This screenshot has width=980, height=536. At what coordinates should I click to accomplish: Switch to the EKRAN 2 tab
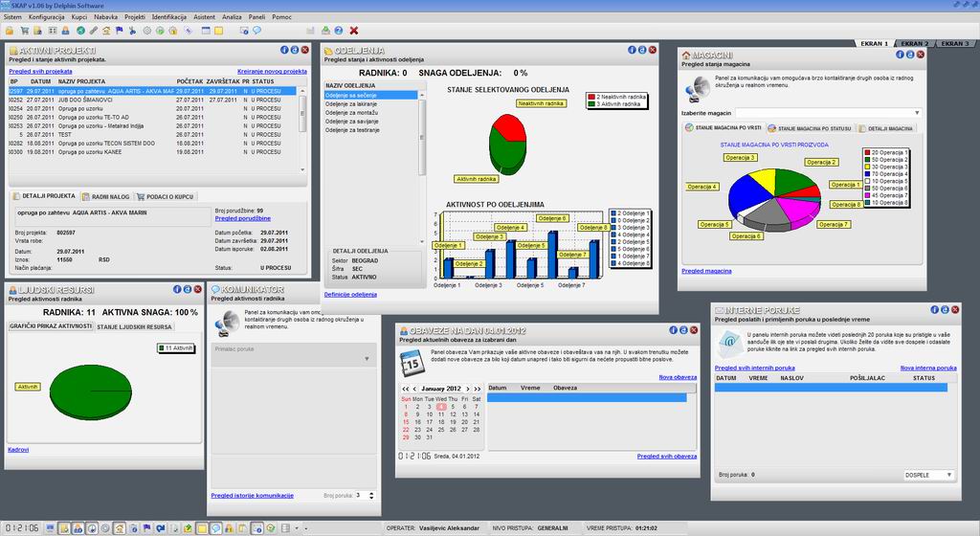click(x=914, y=44)
